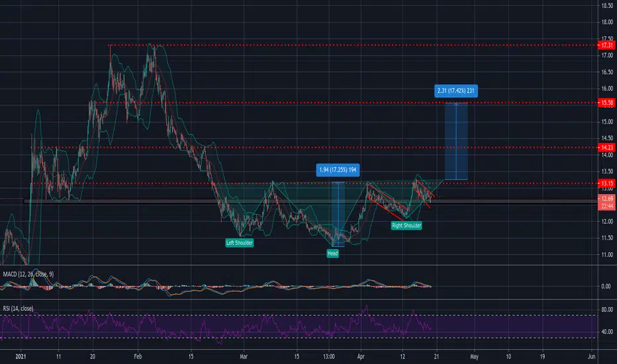Select the 13.15 price level label

606,183
